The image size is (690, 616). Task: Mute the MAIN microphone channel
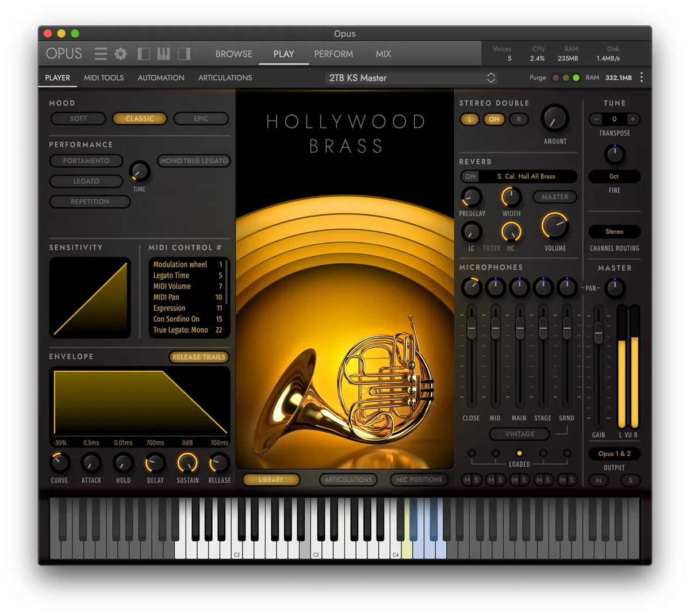point(515,480)
